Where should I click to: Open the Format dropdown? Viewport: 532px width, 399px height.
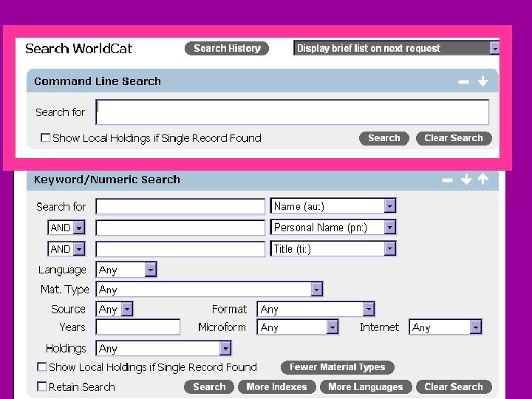(316, 309)
